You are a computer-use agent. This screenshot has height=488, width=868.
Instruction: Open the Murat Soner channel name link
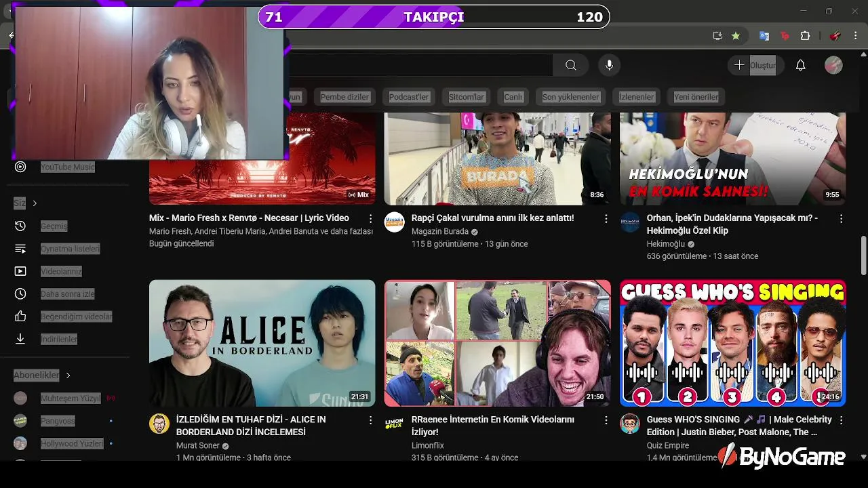[x=197, y=445]
